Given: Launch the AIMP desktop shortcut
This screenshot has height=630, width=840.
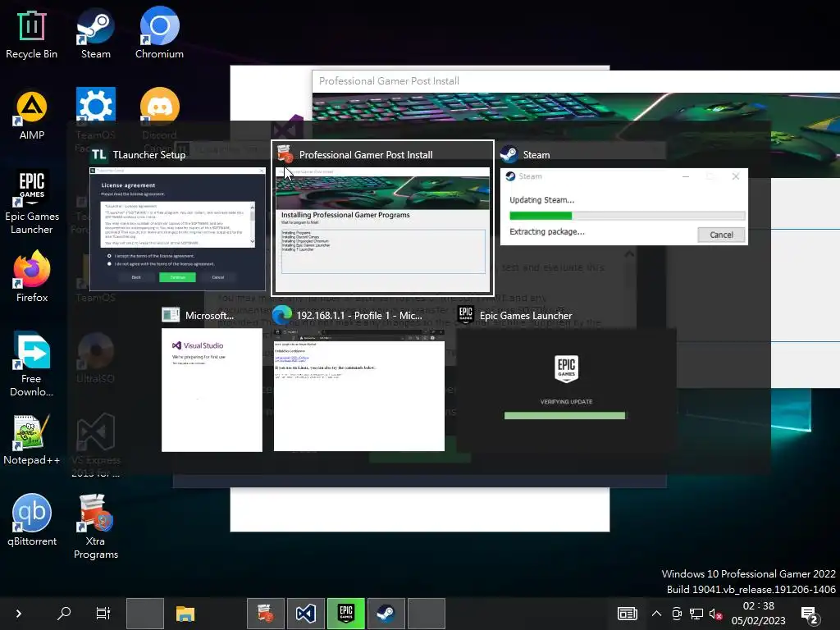Looking at the screenshot, I should coord(32,116).
